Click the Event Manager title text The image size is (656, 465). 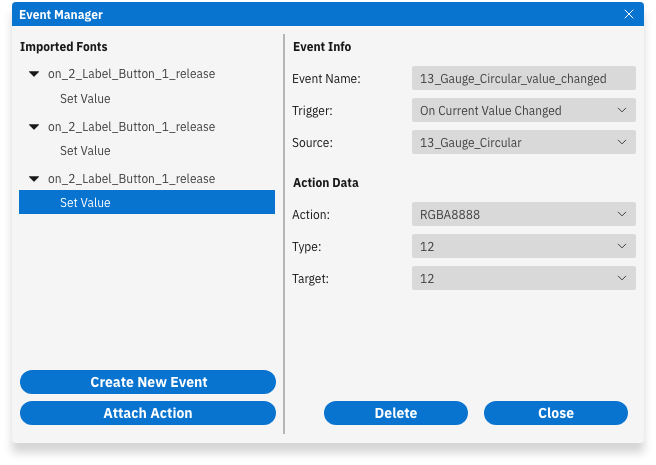coord(61,15)
